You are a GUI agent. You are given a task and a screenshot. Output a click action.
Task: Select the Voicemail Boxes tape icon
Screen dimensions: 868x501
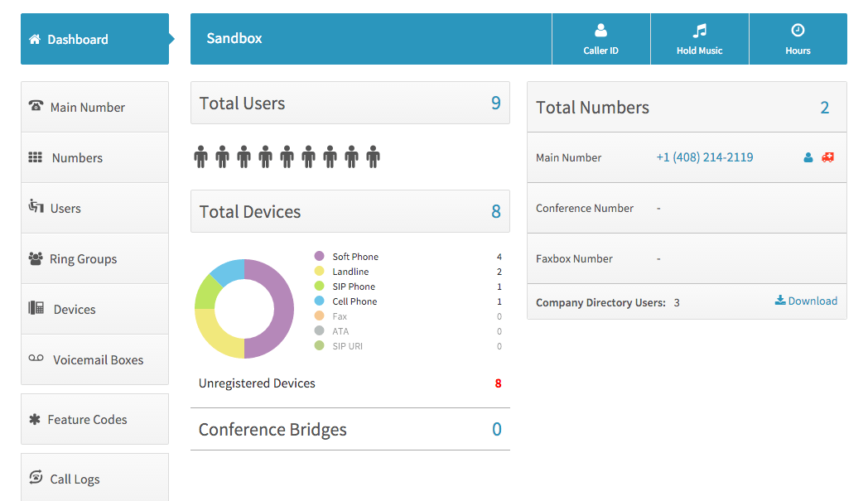click(x=35, y=359)
